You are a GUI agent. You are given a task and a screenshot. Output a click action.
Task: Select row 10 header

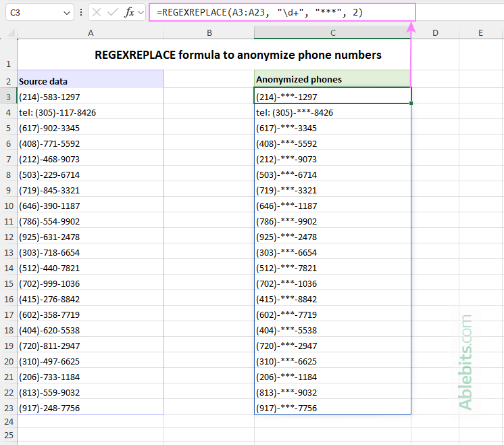pos(8,204)
